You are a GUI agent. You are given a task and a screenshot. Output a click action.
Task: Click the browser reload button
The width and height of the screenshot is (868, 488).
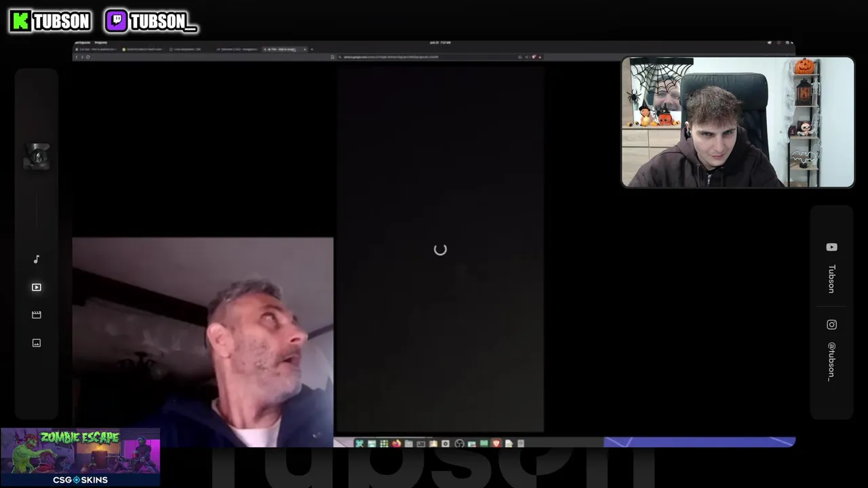point(88,57)
